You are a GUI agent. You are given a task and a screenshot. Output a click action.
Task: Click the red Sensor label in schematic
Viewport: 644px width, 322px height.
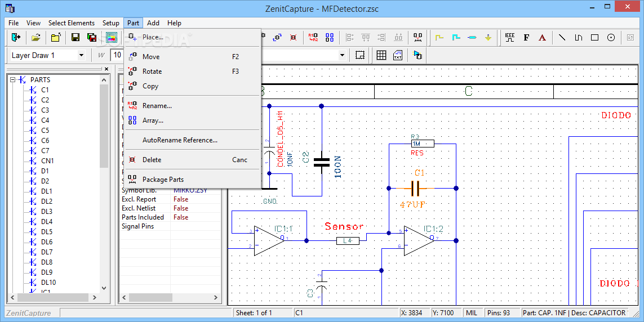344,226
